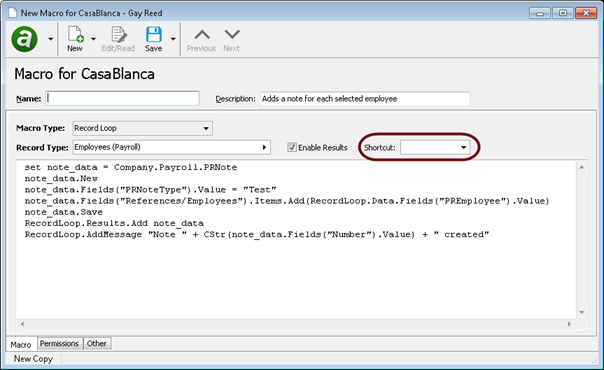The image size is (604, 370).
Task: Click in the Name input field
Action: 122,98
